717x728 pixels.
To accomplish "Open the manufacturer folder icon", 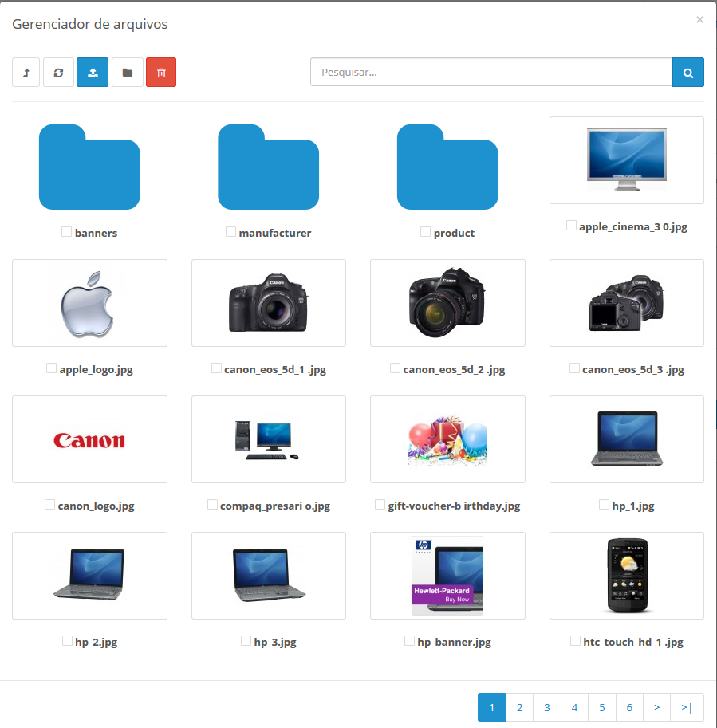I will (x=269, y=167).
